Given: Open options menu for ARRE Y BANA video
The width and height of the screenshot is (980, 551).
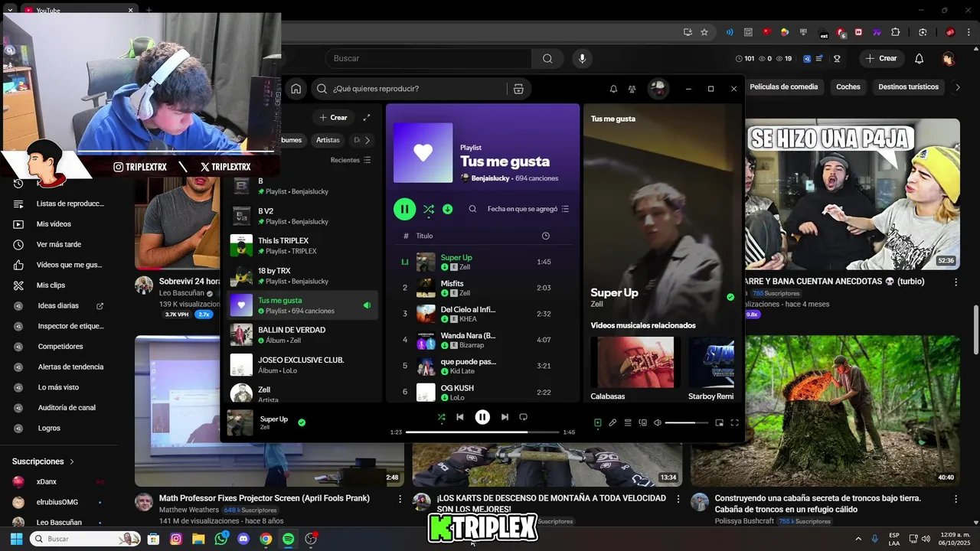Looking at the screenshot, I should coord(955,282).
